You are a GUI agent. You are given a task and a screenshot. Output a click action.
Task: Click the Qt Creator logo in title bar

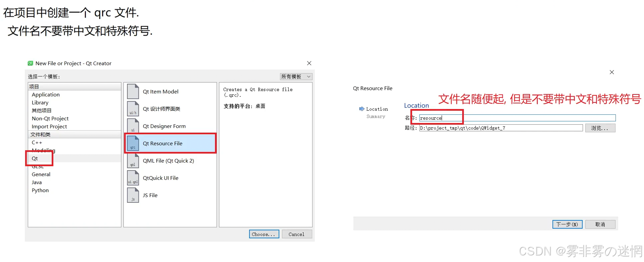(x=30, y=63)
